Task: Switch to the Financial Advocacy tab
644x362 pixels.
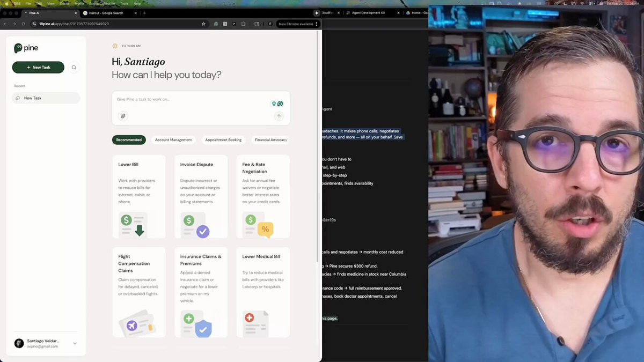Action: (271, 140)
